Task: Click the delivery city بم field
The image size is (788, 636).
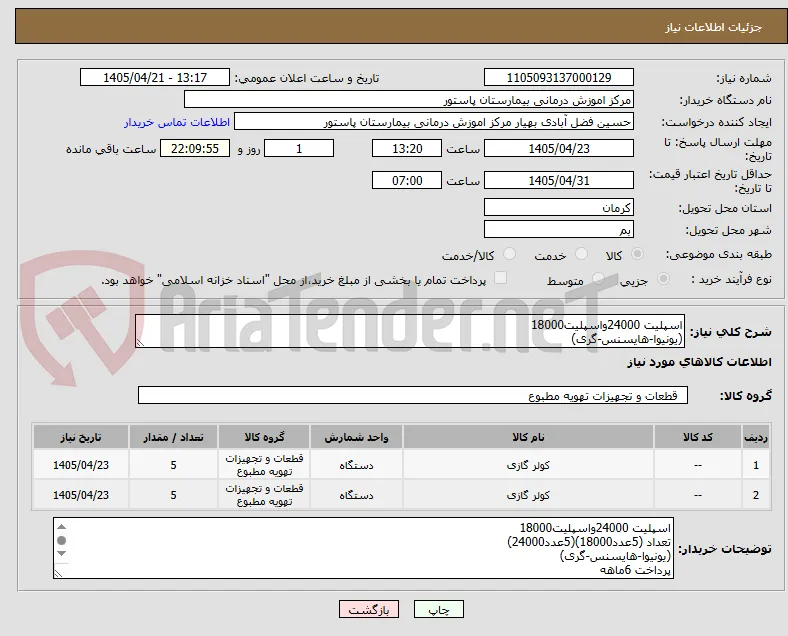Action: pos(559,230)
